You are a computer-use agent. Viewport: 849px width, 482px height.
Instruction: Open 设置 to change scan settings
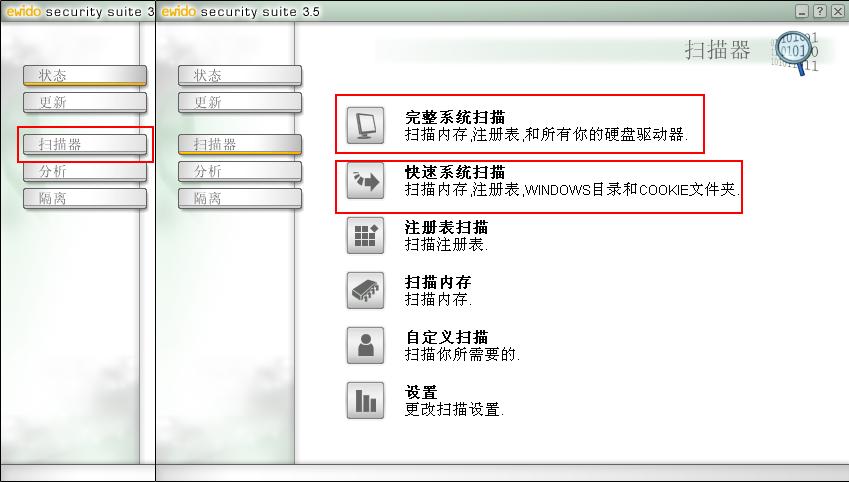421,392
